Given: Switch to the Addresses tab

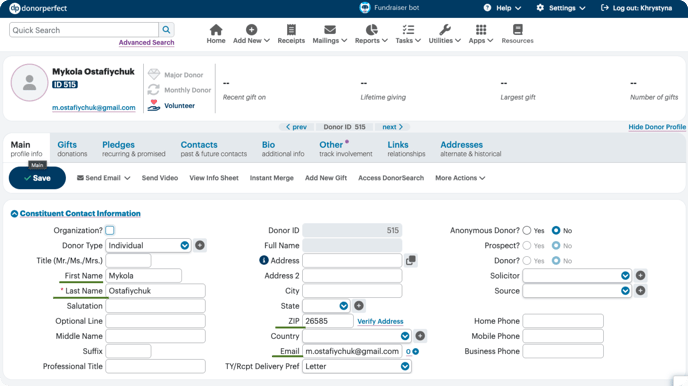Looking at the screenshot, I should click(471, 148).
